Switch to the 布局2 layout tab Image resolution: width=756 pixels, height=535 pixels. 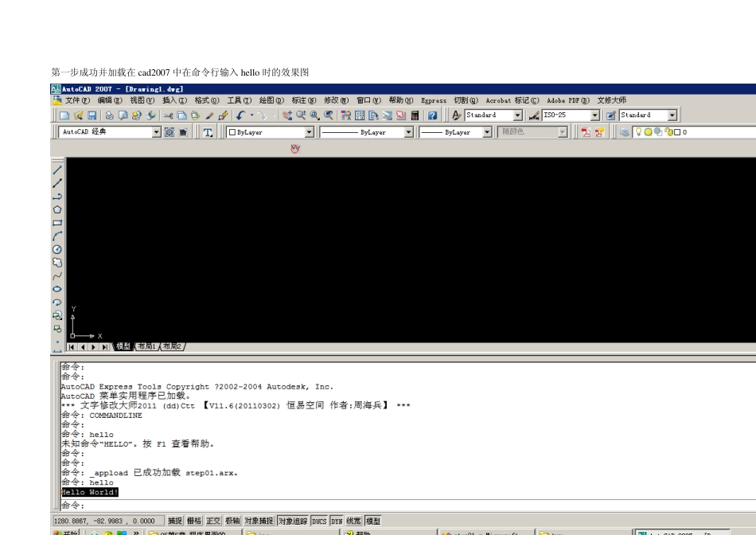(x=172, y=346)
